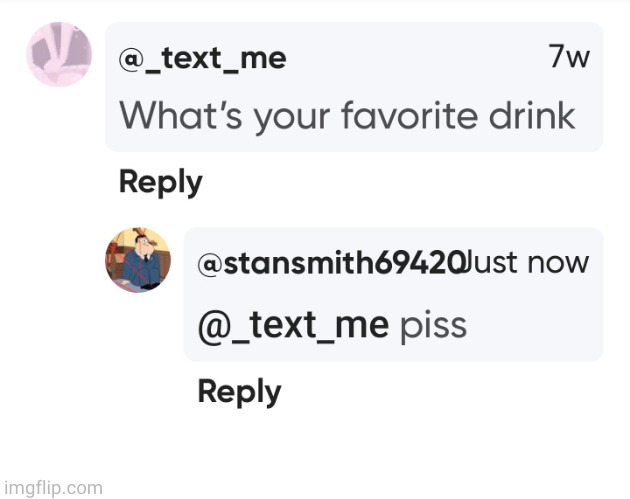Visit the @stansmith69420 profile name
The image size is (630, 499).
(x=330, y=264)
